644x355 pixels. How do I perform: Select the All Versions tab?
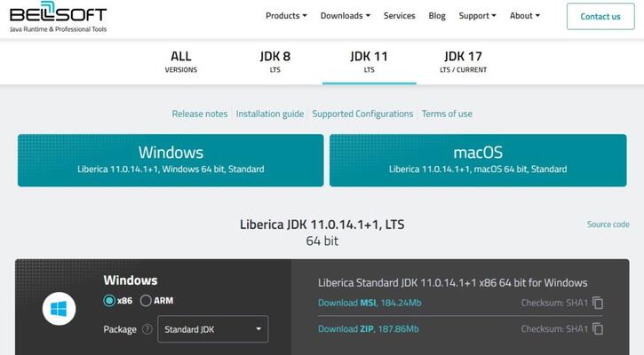tap(180, 61)
